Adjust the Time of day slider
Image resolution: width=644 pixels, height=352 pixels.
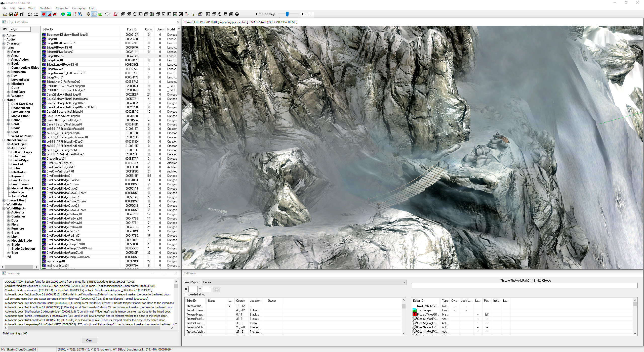288,14
